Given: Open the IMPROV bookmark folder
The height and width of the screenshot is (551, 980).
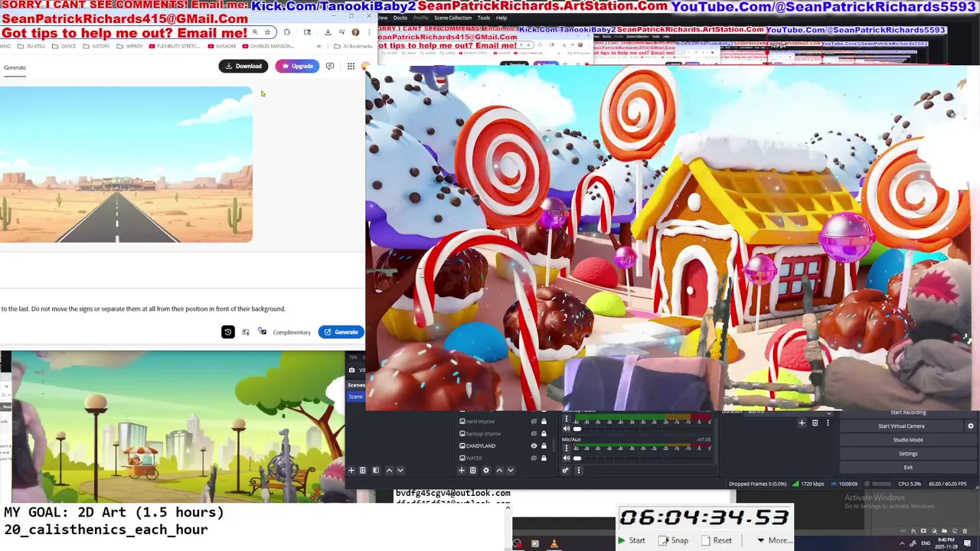Looking at the screenshot, I should pyautogui.click(x=131, y=46).
